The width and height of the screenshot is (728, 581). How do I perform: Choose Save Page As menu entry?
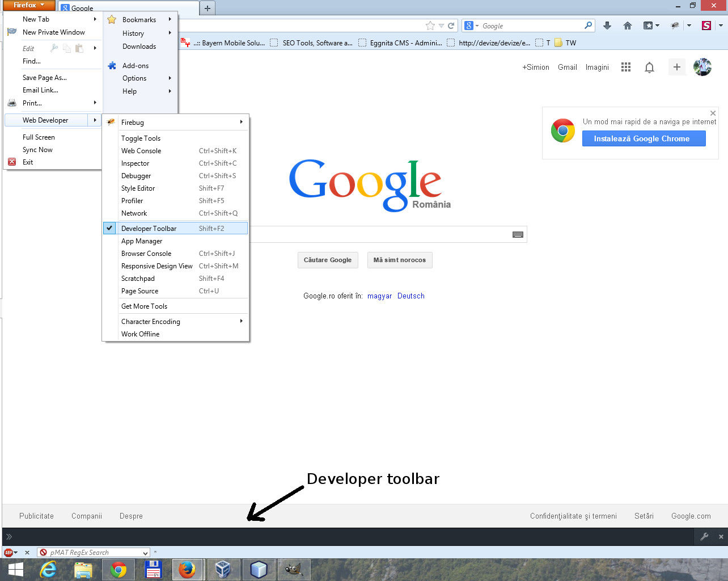tap(53, 78)
